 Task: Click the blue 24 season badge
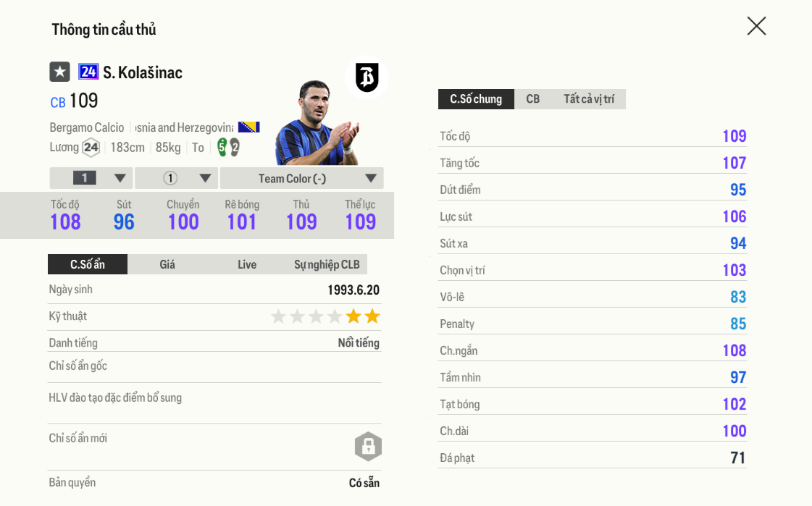[88, 72]
